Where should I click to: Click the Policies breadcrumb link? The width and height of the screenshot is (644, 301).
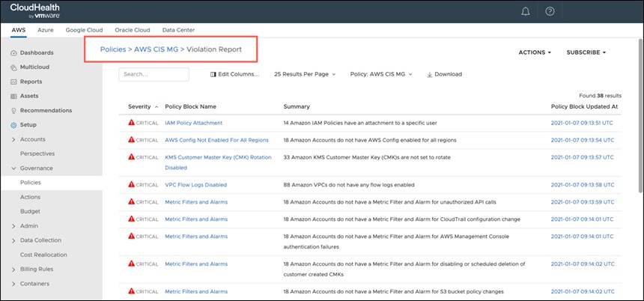pos(113,49)
